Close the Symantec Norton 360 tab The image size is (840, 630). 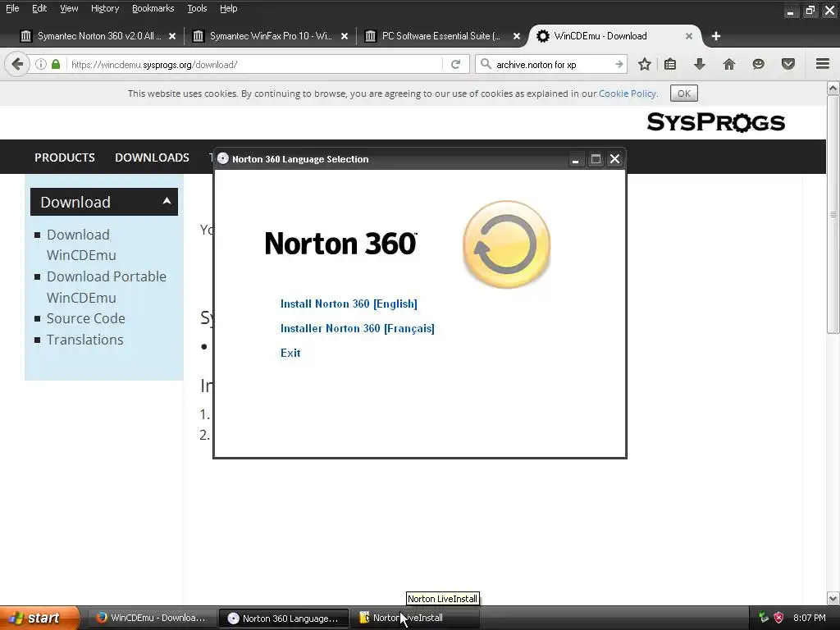point(172,36)
